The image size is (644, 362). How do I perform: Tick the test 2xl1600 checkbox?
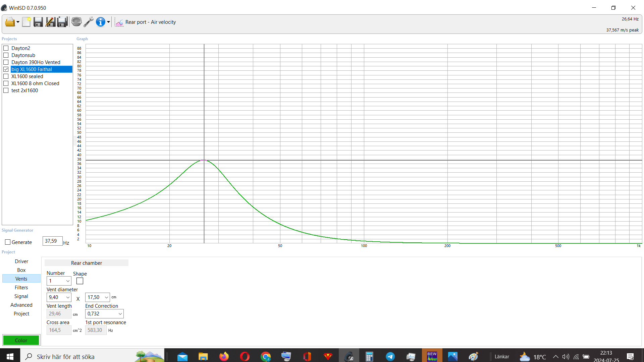6,90
